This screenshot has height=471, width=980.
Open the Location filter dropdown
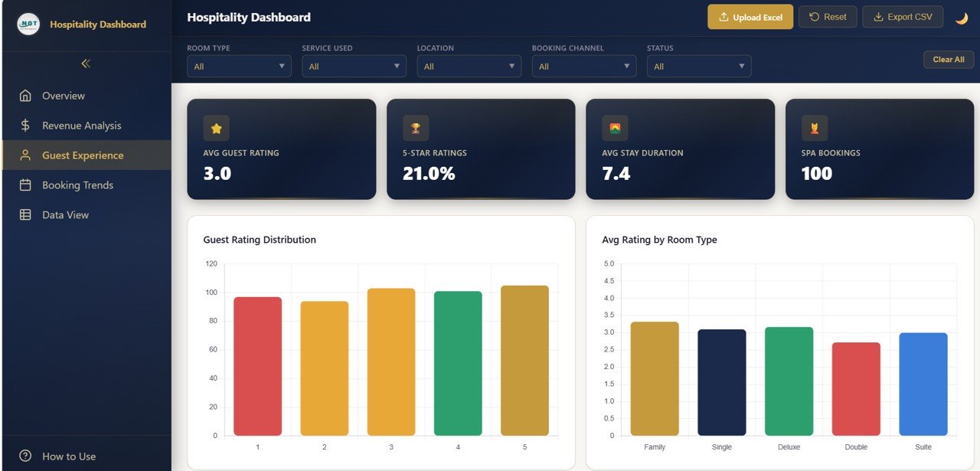point(469,67)
